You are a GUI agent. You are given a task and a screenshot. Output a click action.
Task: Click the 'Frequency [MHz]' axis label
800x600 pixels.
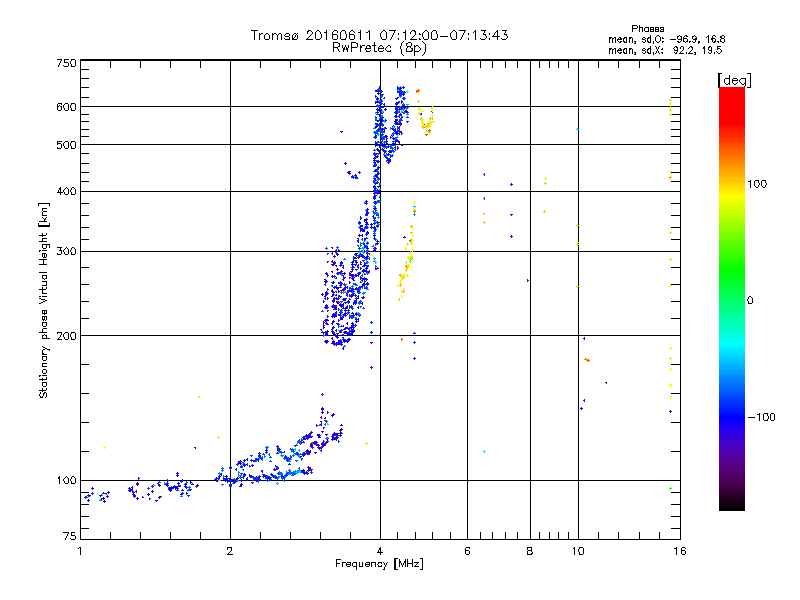pos(379,564)
